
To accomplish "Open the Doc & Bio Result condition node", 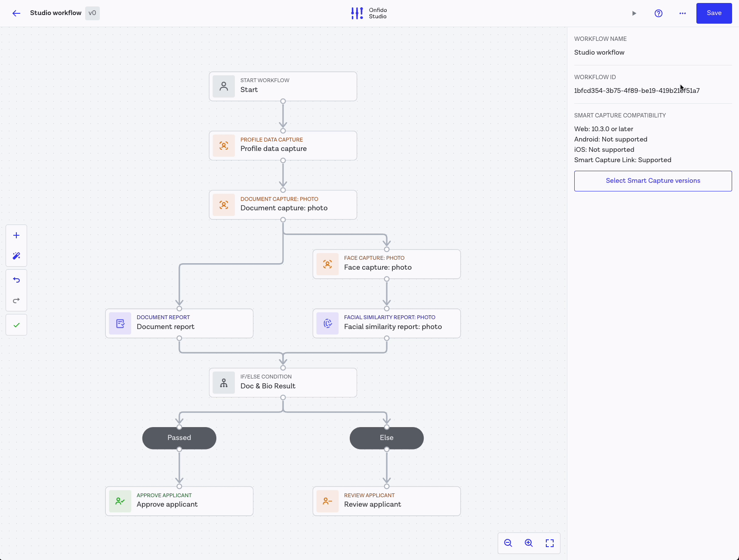I will 283,383.
